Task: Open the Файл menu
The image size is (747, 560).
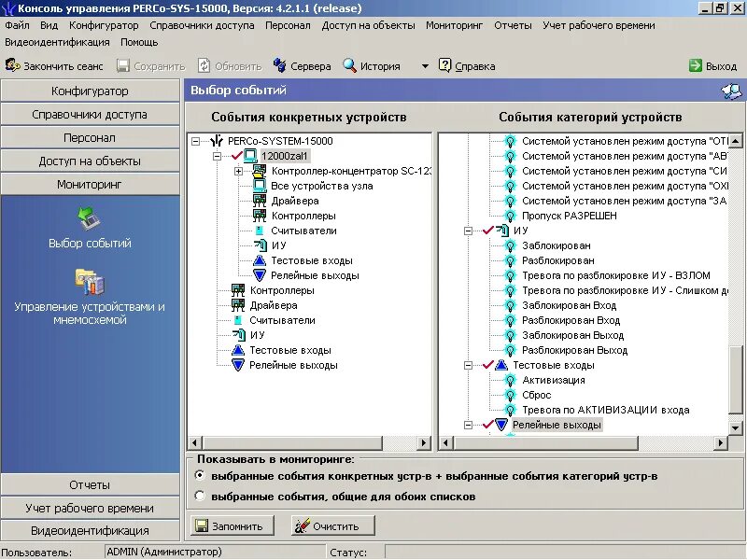Action: point(17,25)
